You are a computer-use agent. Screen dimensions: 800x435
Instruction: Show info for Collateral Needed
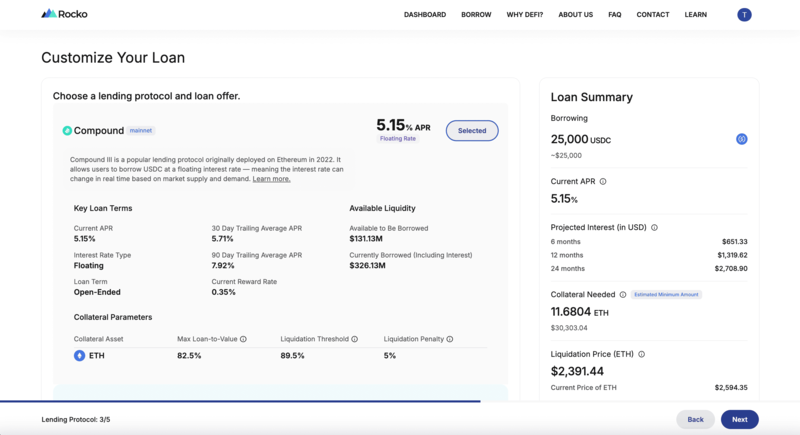pos(622,295)
